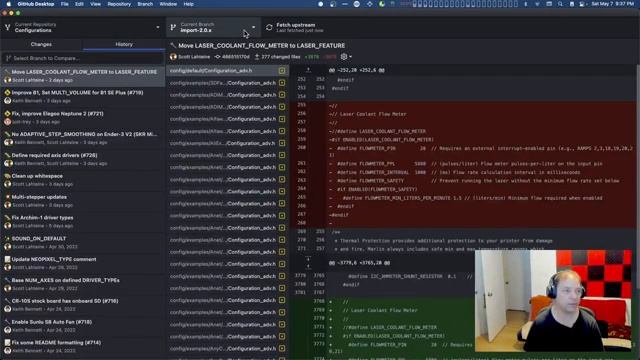Screen dimensions: 640x360
Task: Click the Spotlight search icon in menu bar
Action: click(560, 4)
